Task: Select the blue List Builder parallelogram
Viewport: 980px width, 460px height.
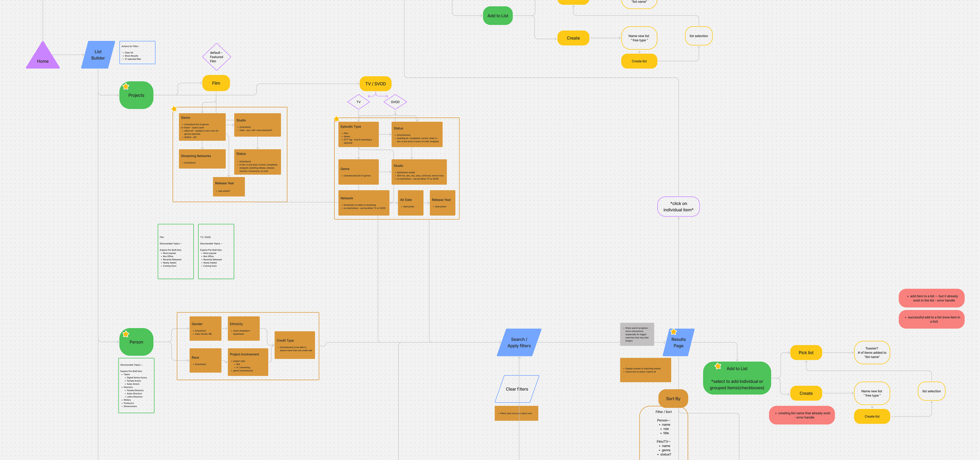Action: pos(98,55)
